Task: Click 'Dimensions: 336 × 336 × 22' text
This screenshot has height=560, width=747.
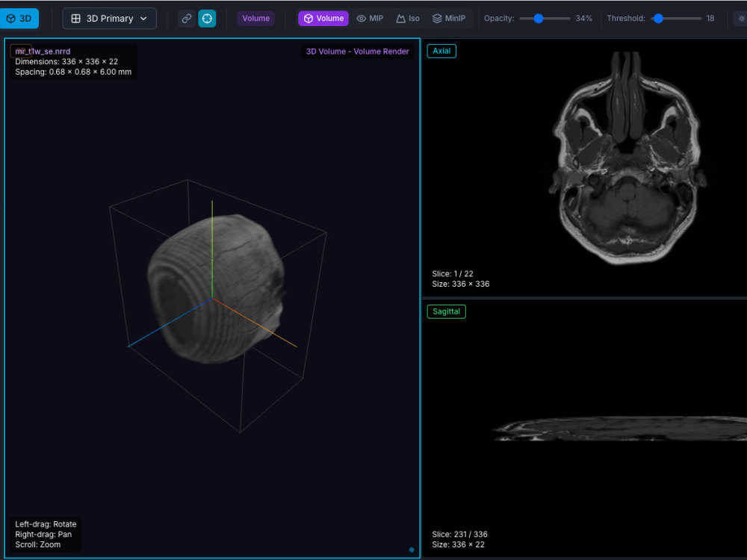Action: point(66,62)
